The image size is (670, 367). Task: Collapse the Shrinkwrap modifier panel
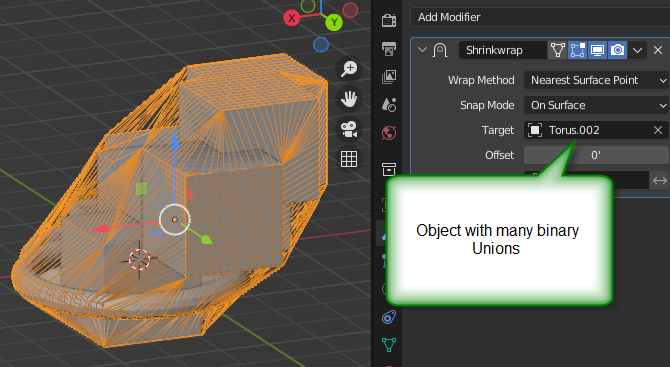tap(422, 50)
